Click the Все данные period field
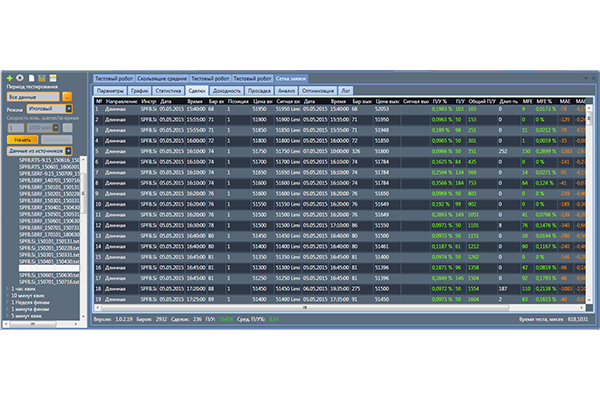Screen dimensions: 600x400 click(x=32, y=96)
